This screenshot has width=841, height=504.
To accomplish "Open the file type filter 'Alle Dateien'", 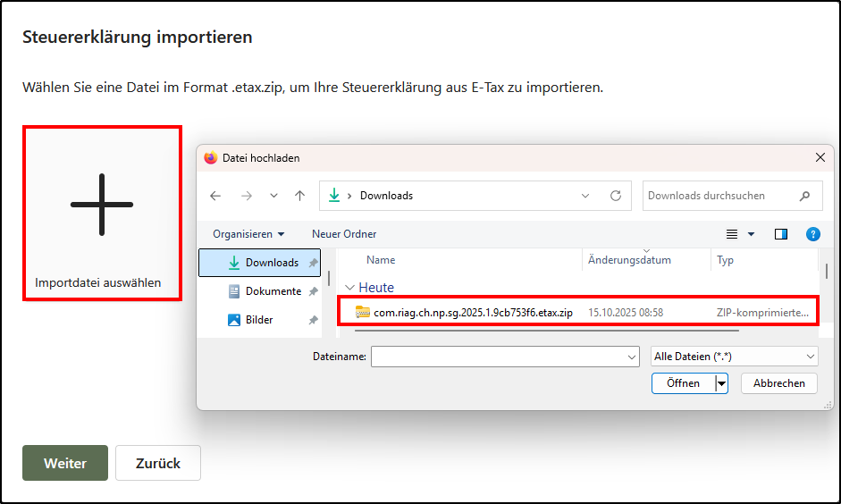I will [735, 357].
